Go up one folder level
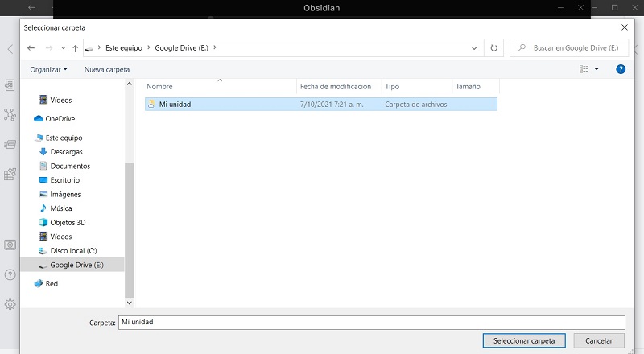Screen dimensions: 644x354 click(x=75, y=48)
